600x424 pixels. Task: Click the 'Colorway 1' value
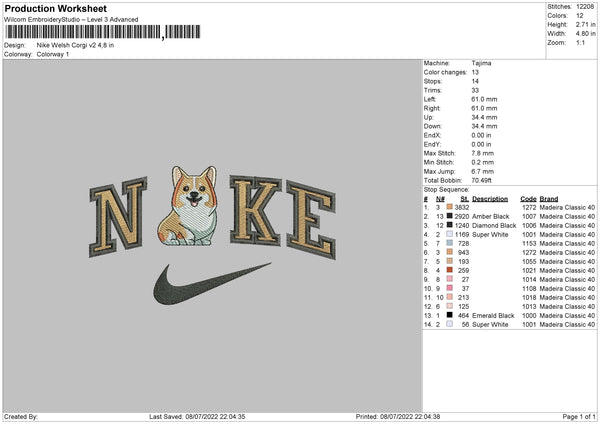53,54
